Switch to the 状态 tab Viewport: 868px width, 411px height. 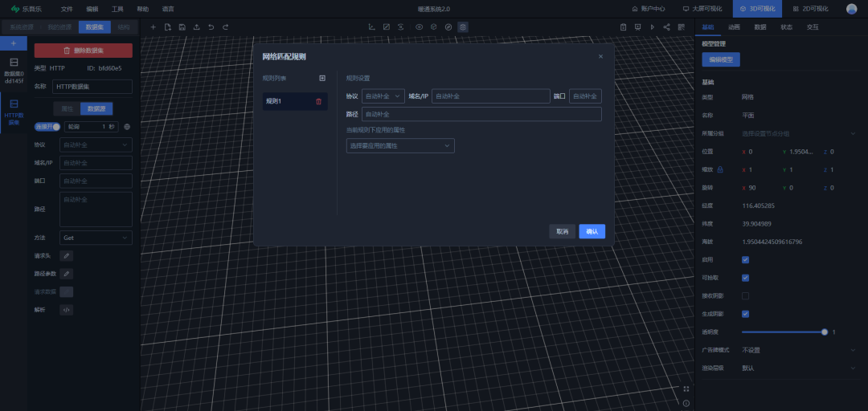point(787,27)
